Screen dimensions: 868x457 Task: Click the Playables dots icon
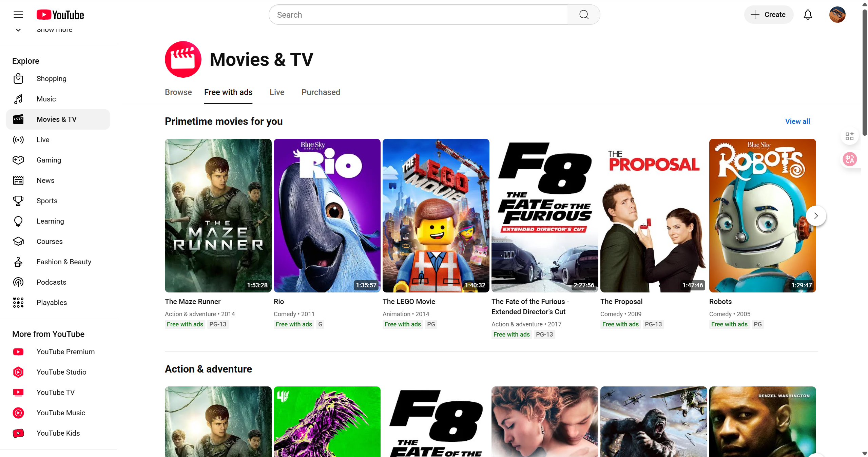pyautogui.click(x=18, y=303)
